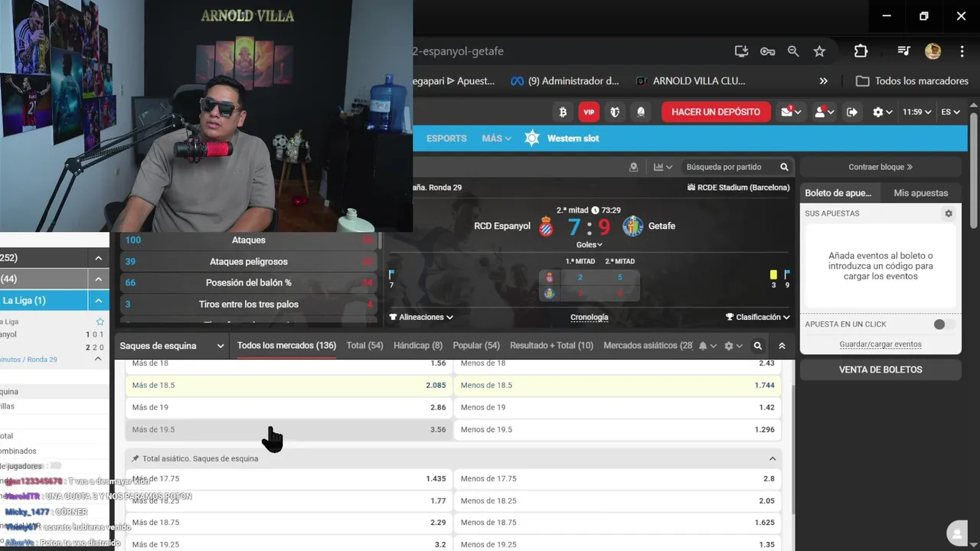Switch to the Boleto de apuestas tab

pos(839,193)
